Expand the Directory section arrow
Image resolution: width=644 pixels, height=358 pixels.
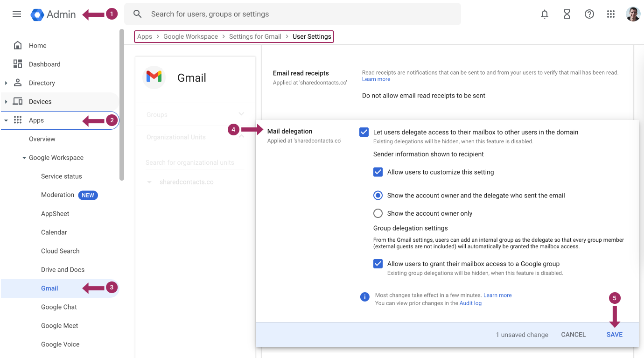click(x=6, y=83)
